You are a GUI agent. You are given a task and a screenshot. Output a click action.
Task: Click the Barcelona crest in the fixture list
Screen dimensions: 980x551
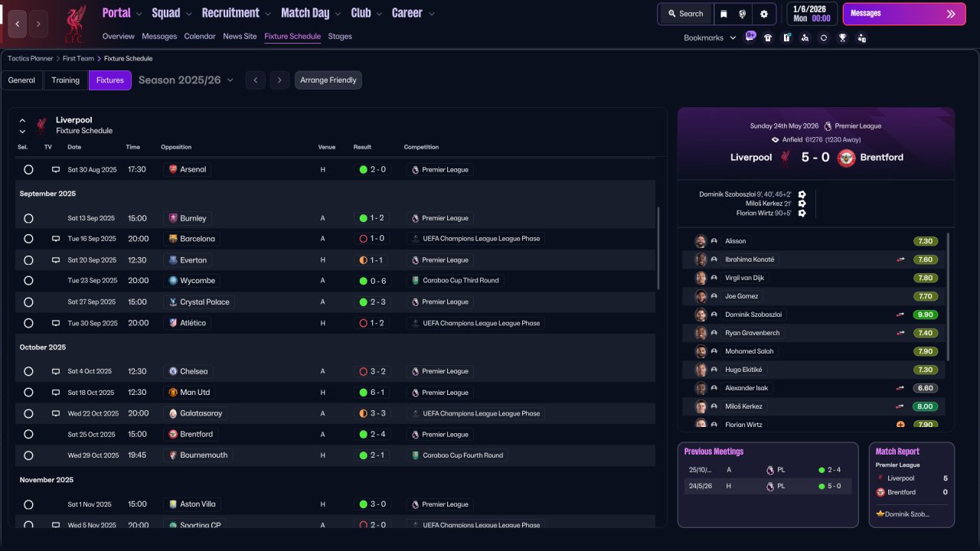pos(173,239)
